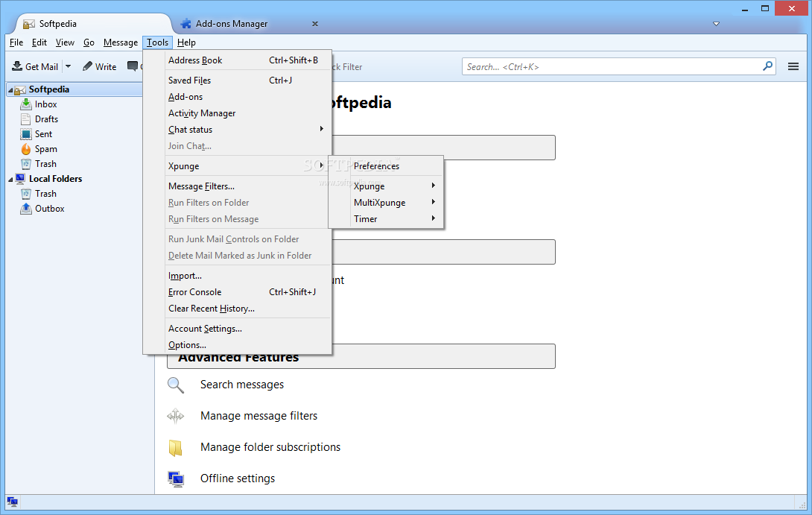This screenshot has width=812, height=515.
Task: Switch to the Add-ons Manager tab
Action: tap(249, 24)
